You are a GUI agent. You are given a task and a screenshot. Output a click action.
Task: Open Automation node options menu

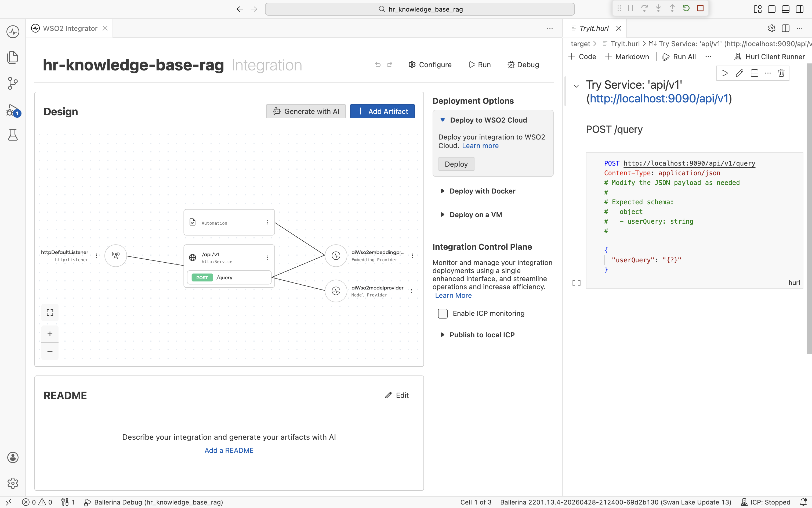point(268,223)
